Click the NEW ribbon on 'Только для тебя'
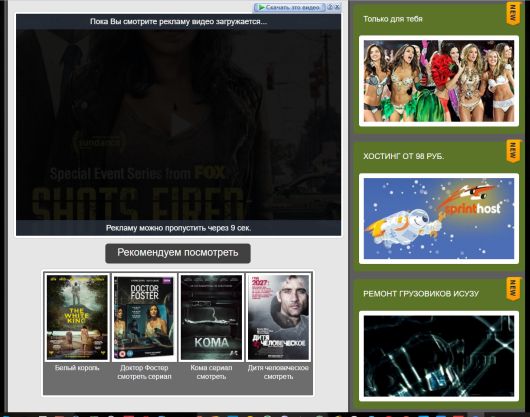530x417 pixels. coord(513,14)
